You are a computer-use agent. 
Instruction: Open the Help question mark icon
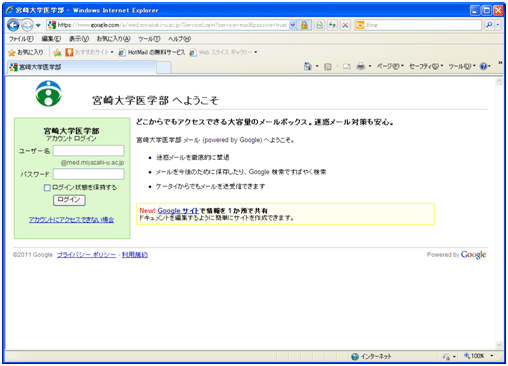point(483,66)
